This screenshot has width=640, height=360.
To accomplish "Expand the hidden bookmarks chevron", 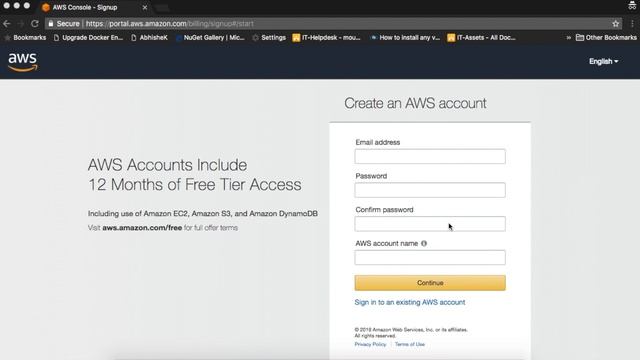I will click(568, 38).
